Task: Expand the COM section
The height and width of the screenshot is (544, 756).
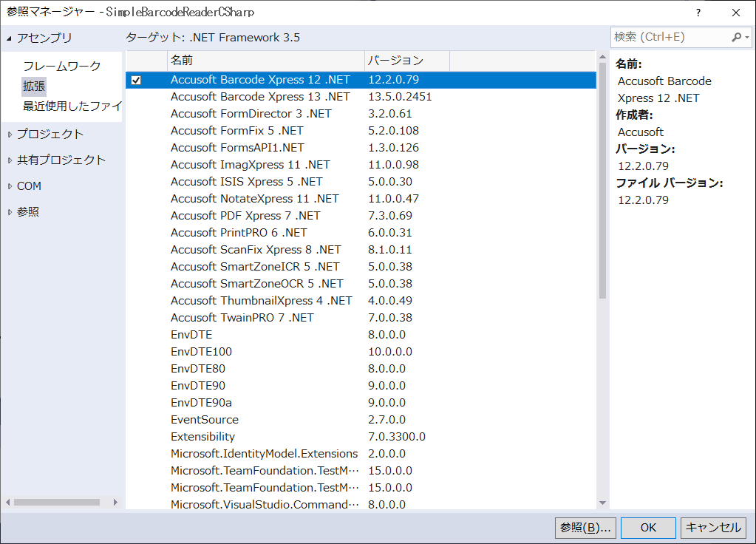Action: (10, 186)
